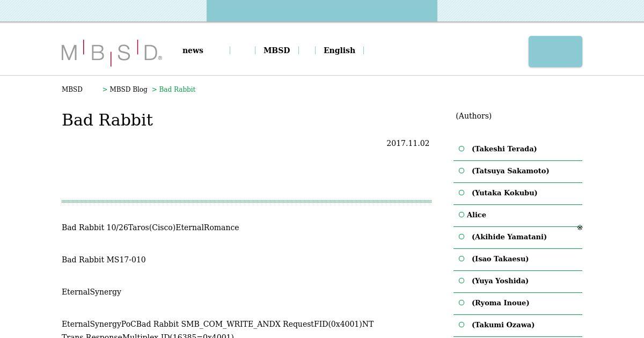Open author Takumi Ozawa

click(503, 325)
